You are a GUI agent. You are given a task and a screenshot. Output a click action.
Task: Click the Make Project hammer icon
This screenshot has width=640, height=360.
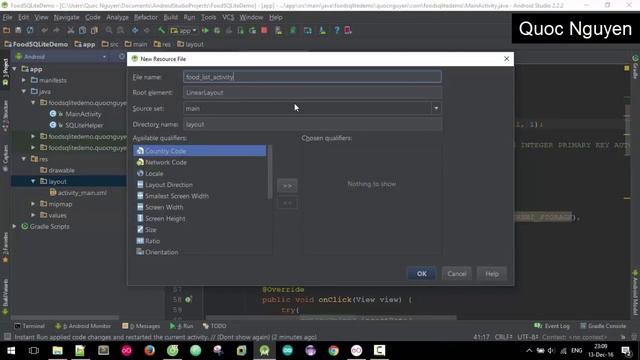click(x=161, y=30)
